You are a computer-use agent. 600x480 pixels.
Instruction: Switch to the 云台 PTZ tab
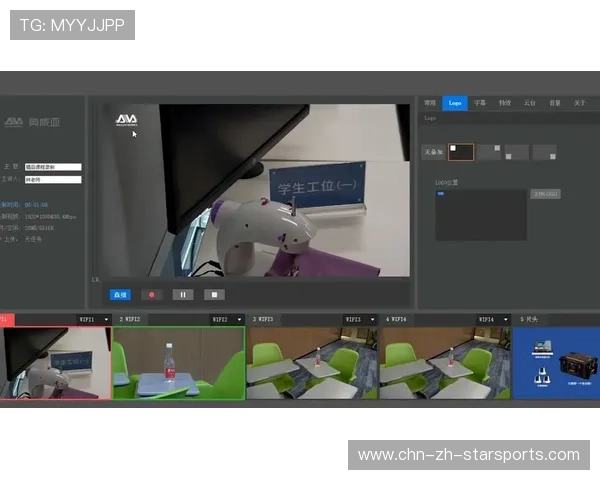click(530, 103)
